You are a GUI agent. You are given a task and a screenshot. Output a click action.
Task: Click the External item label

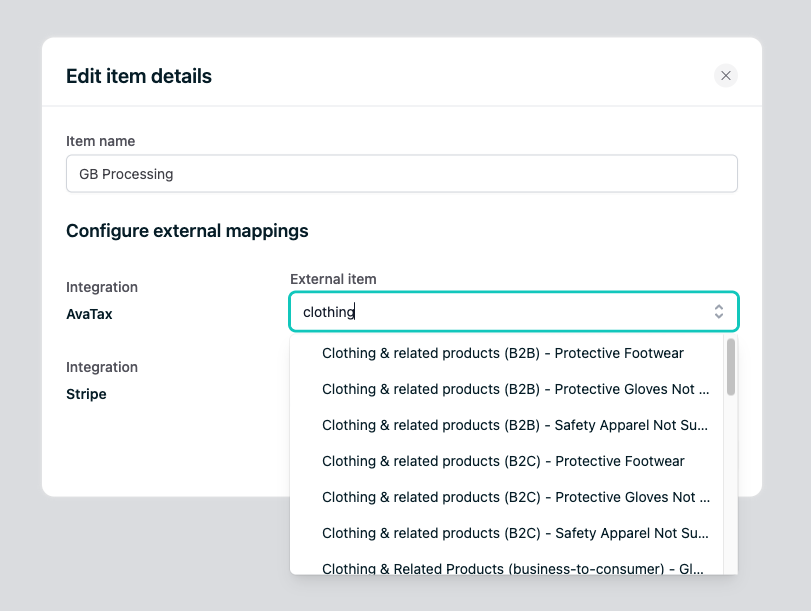(x=333, y=279)
